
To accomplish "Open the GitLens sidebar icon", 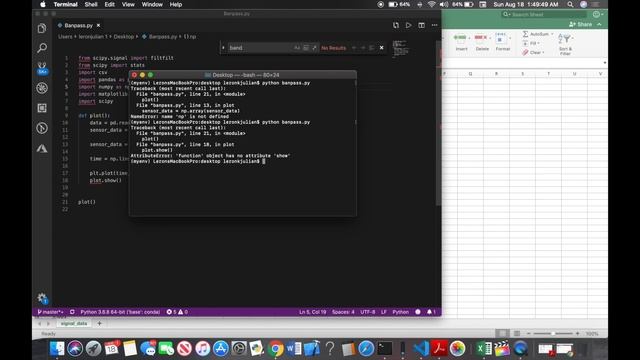I will [42, 128].
